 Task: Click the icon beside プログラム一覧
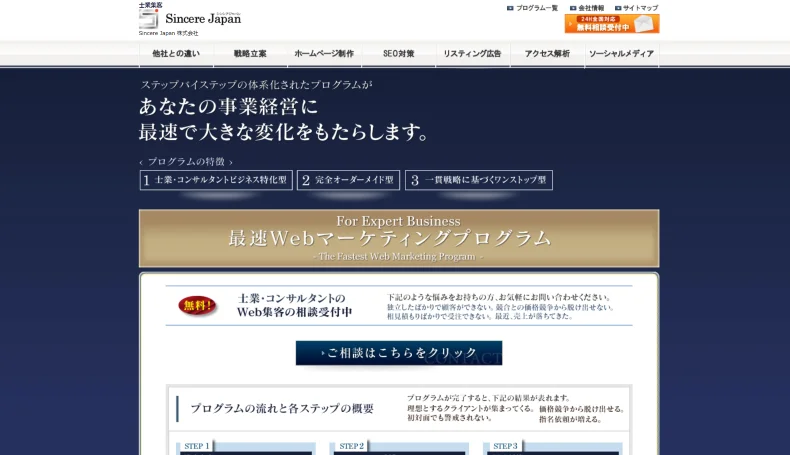tap(510, 8)
